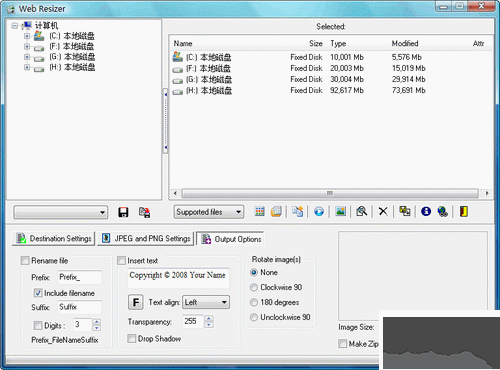The width and height of the screenshot is (500, 370).
Task: Open the Destination Settings tab
Action: [54, 239]
